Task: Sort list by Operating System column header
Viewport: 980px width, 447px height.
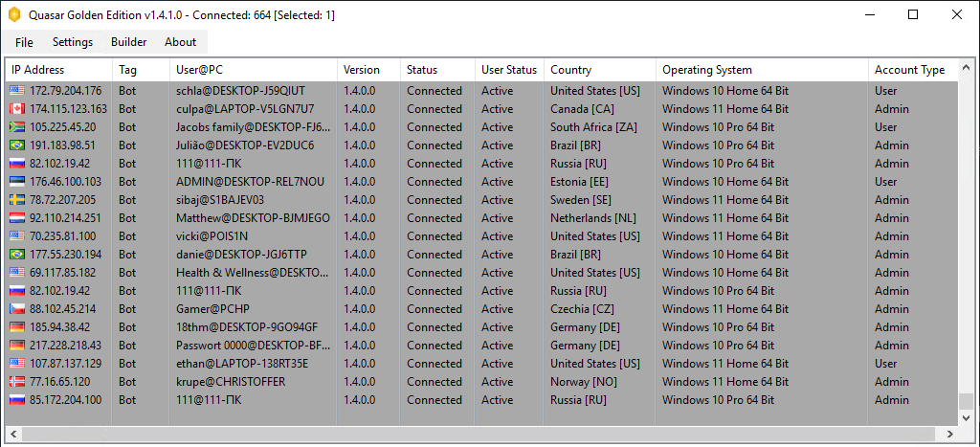Action: click(x=762, y=70)
